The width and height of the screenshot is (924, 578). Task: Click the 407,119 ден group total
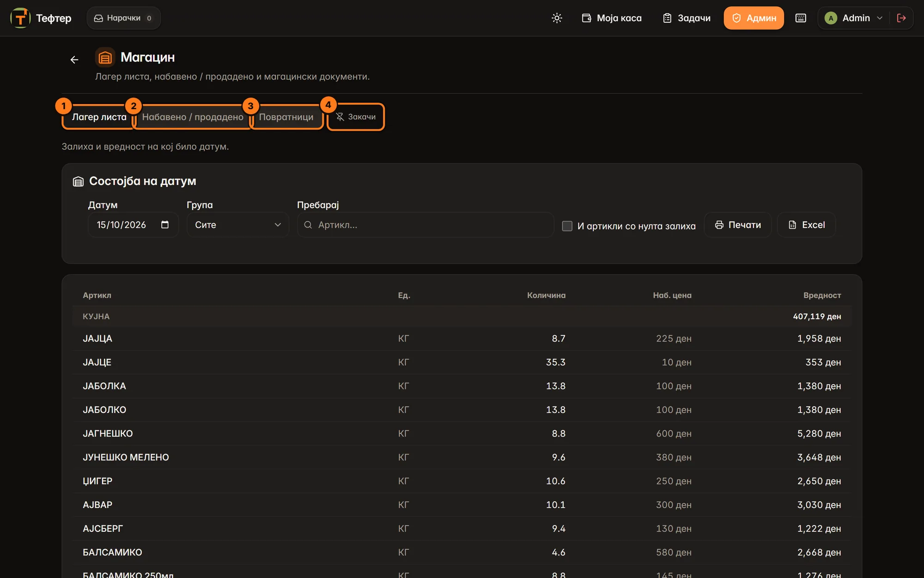[x=817, y=316]
